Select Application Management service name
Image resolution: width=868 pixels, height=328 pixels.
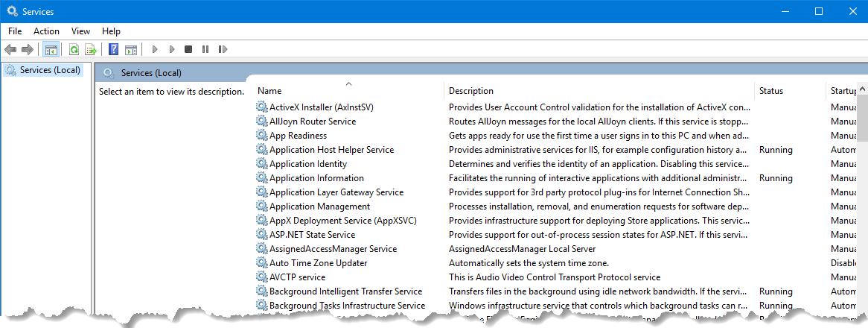click(320, 206)
